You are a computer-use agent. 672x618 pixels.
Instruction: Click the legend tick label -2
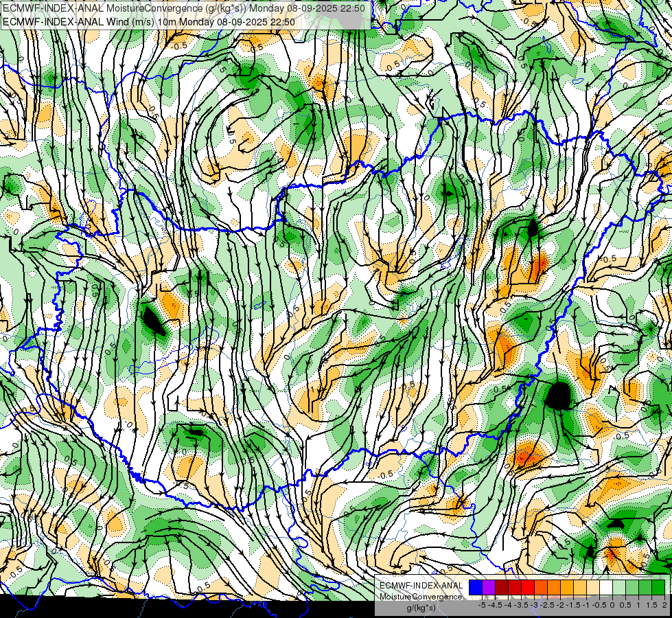click(560, 605)
